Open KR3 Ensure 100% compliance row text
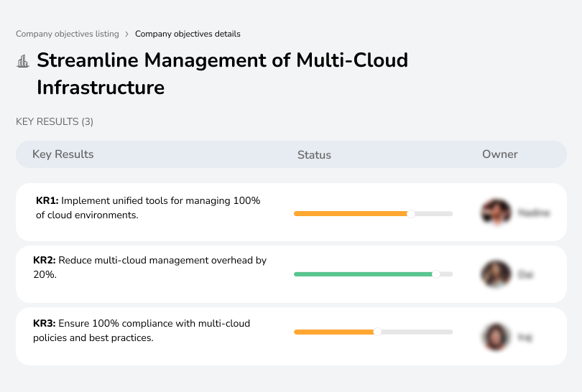 pos(142,330)
